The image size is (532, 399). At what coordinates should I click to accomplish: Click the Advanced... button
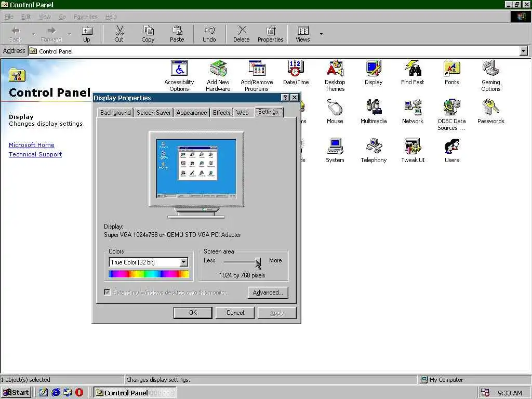[x=268, y=292]
